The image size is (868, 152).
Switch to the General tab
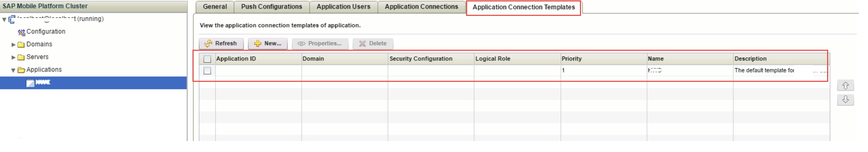pos(215,7)
